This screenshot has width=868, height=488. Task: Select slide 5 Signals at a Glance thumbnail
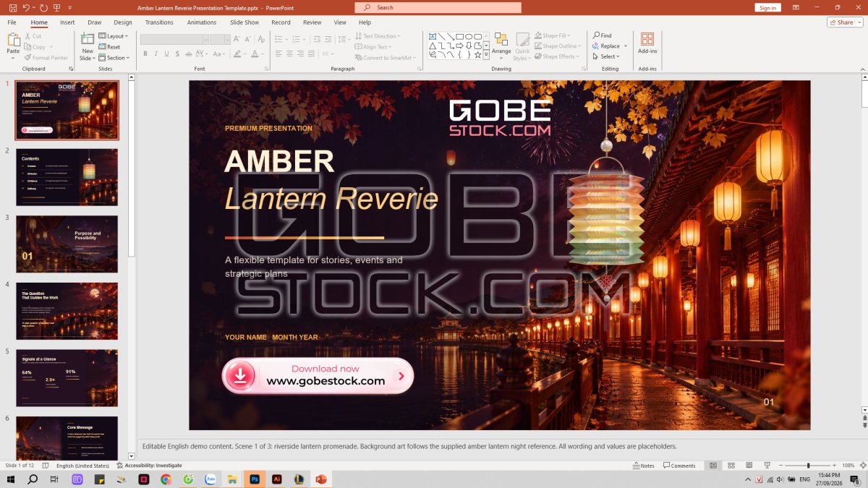[x=67, y=378]
